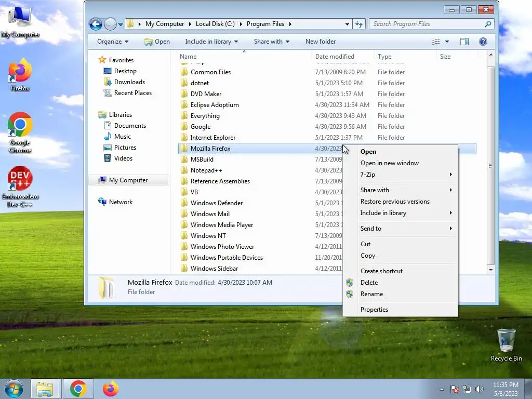The height and width of the screenshot is (399, 532).
Task: Choose Cut in context menu
Action: pos(401,244)
